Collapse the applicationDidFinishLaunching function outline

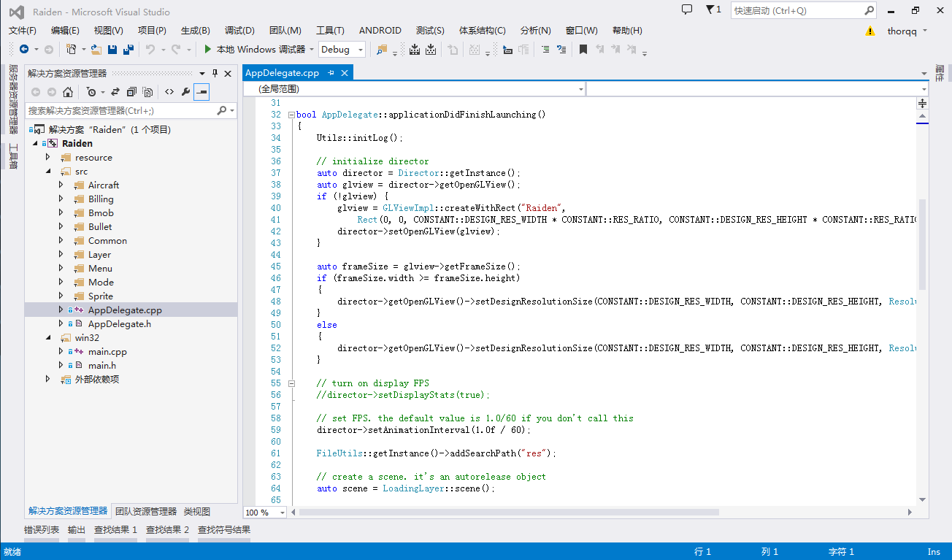(x=291, y=115)
